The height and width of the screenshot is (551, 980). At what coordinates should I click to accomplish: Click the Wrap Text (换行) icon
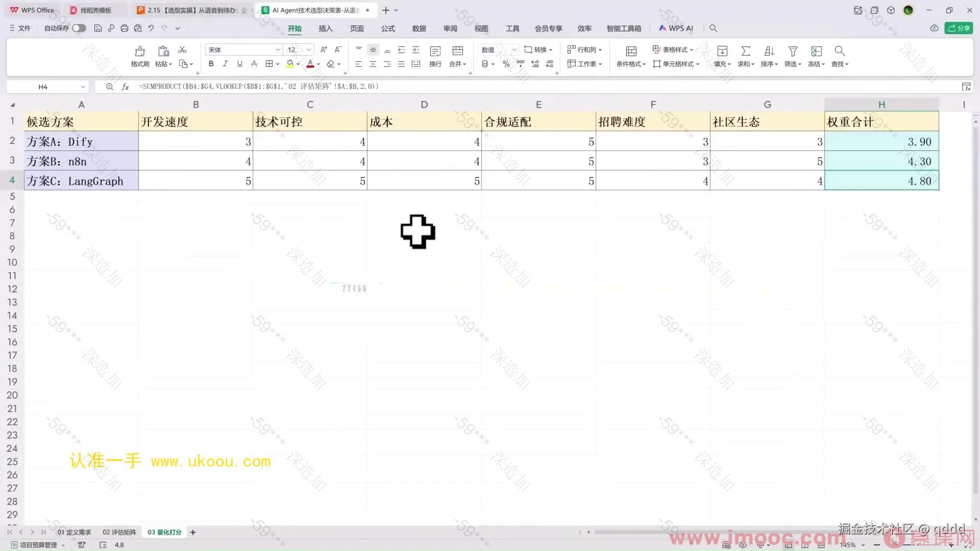pos(435,51)
